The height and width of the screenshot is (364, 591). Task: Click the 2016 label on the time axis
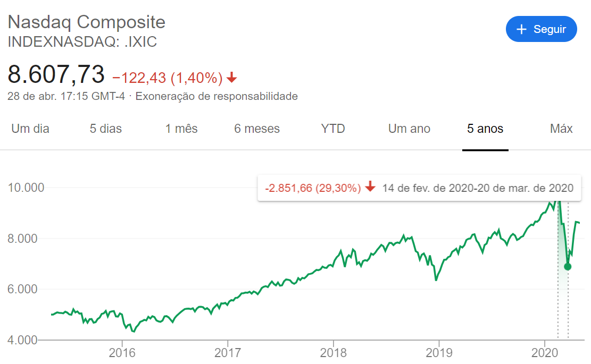122,352
